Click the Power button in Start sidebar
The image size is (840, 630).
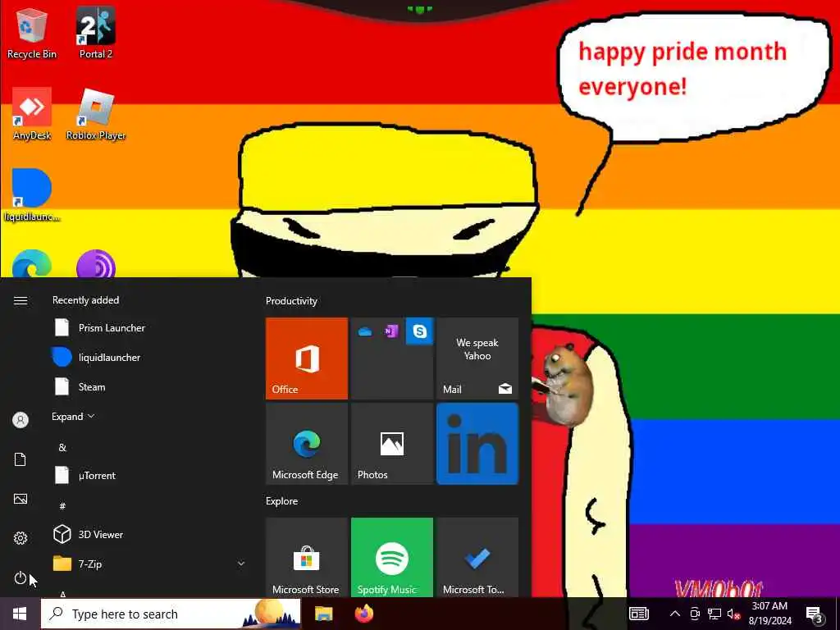(x=21, y=577)
